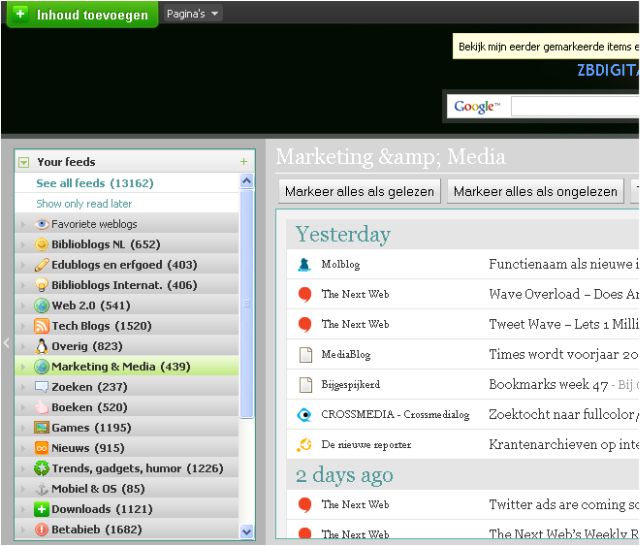Click the feeds list scrollbar thumb

(247, 304)
